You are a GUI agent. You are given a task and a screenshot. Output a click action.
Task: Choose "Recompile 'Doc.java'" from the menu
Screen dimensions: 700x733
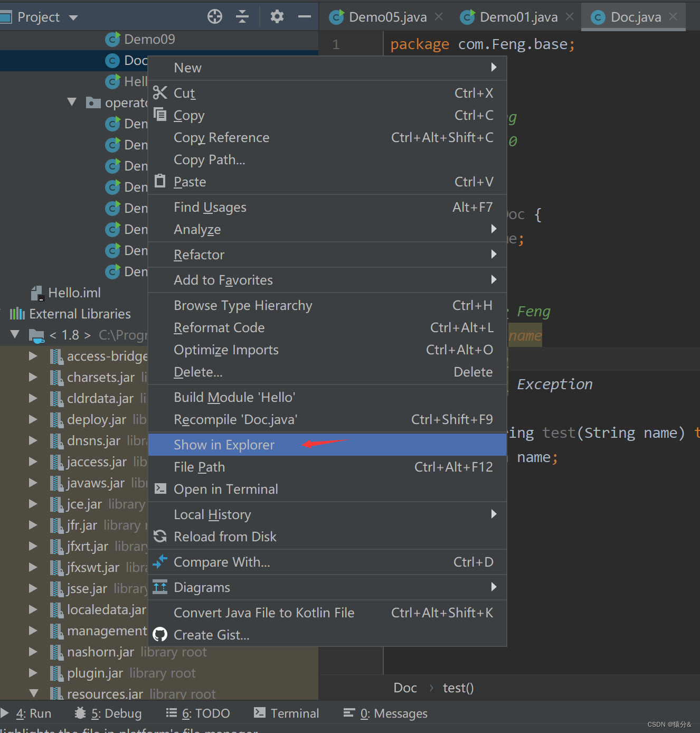236,419
